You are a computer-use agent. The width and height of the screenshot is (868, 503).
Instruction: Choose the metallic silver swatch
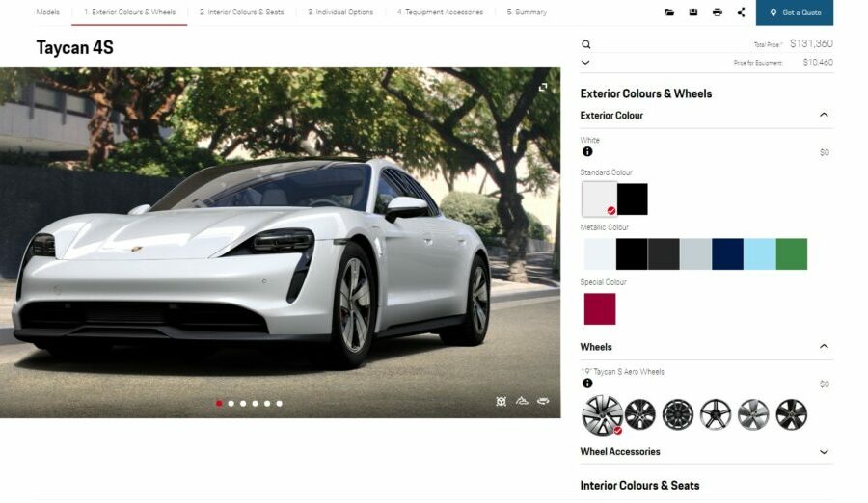695,254
